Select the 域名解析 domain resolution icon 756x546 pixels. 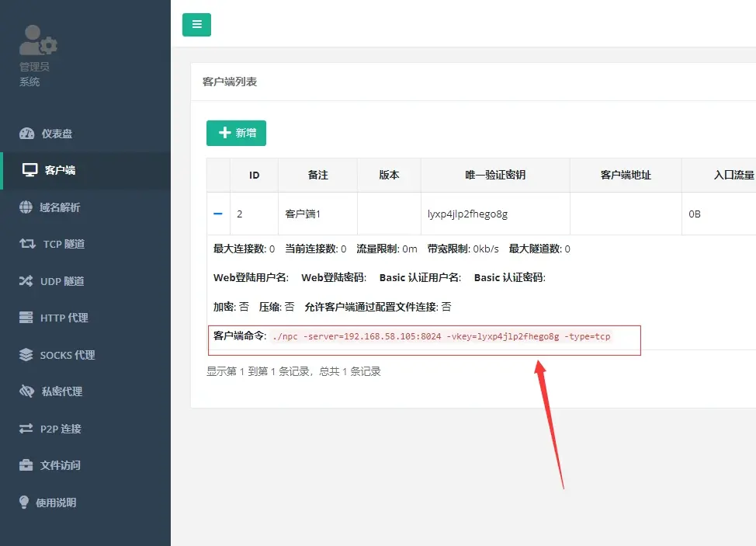(58, 207)
